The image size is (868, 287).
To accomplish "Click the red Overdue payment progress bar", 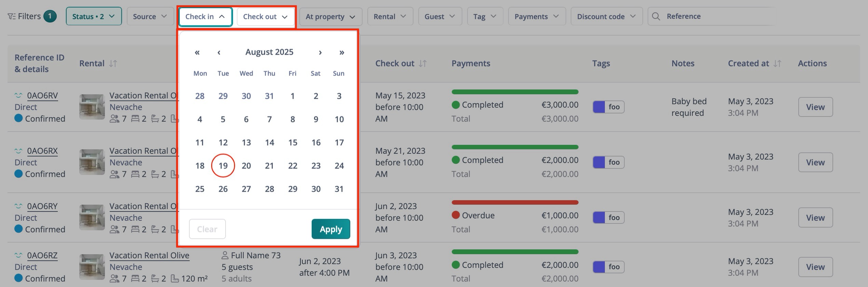I will (x=515, y=203).
